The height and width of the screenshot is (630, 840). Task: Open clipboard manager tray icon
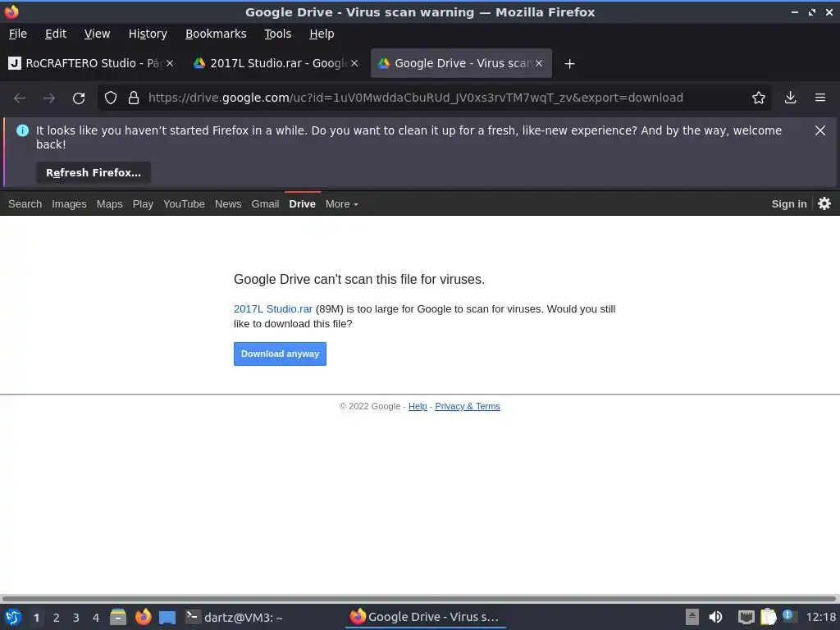tap(768, 617)
